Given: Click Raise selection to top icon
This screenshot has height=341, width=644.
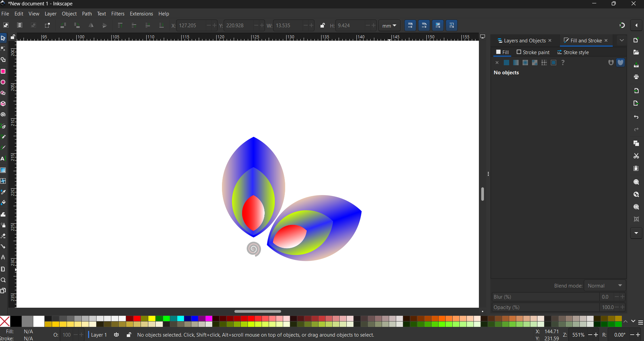Looking at the screenshot, I should [x=120, y=26].
